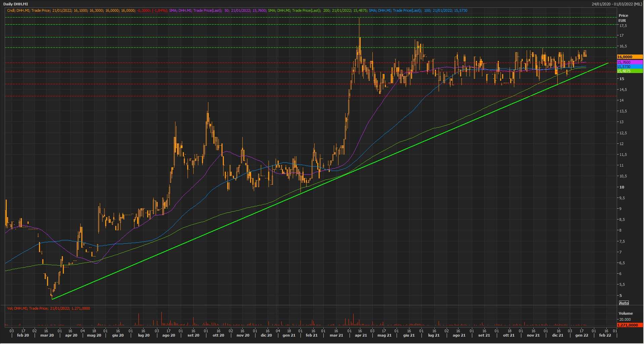
Task: Select the blue SMA 100 legend entry
Action: point(418,10)
